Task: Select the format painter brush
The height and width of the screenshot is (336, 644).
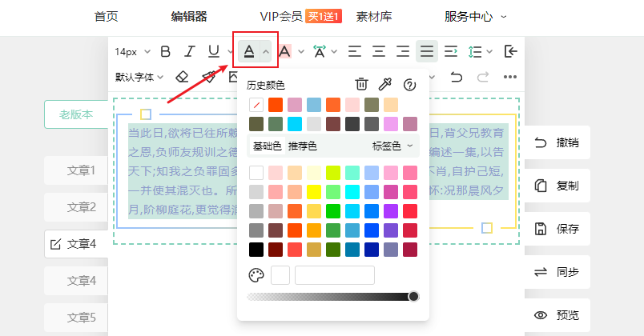Action: (208, 77)
